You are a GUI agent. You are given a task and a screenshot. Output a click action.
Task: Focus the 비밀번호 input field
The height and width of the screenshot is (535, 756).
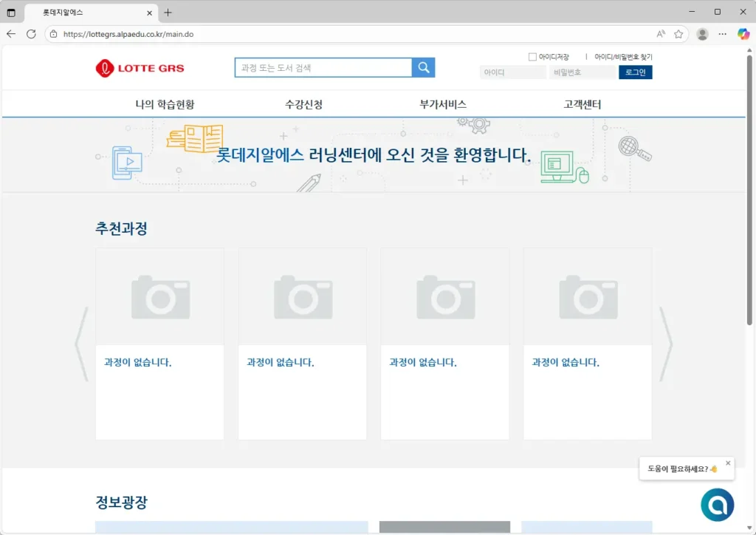pos(583,72)
